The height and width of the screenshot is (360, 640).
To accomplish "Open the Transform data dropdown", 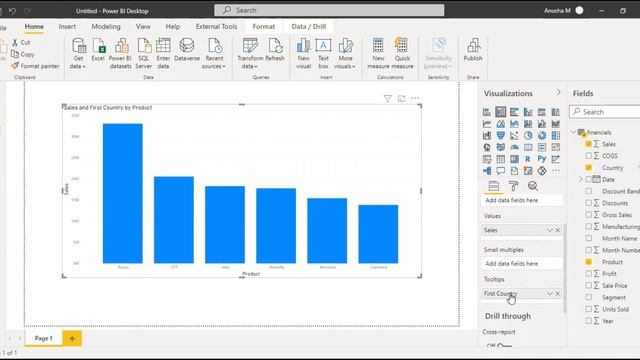I will pyautogui.click(x=250, y=54).
